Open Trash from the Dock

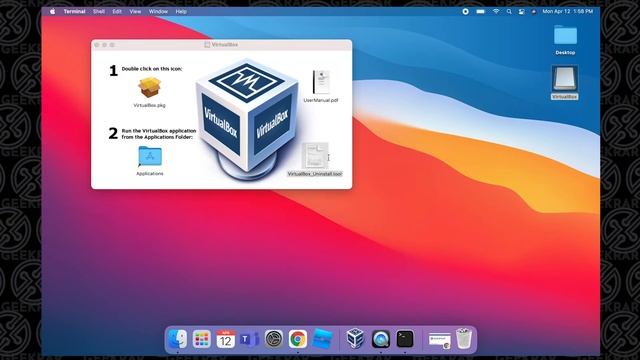[x=464, y=339]
